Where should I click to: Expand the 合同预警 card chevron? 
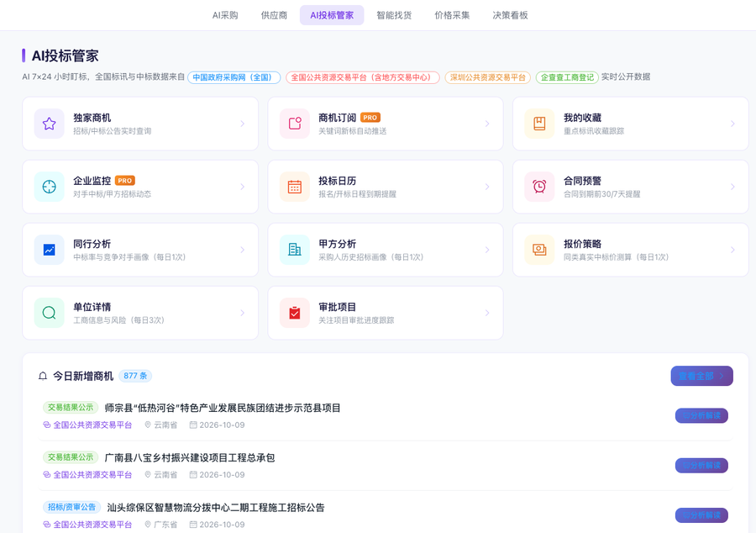(732, 187)
